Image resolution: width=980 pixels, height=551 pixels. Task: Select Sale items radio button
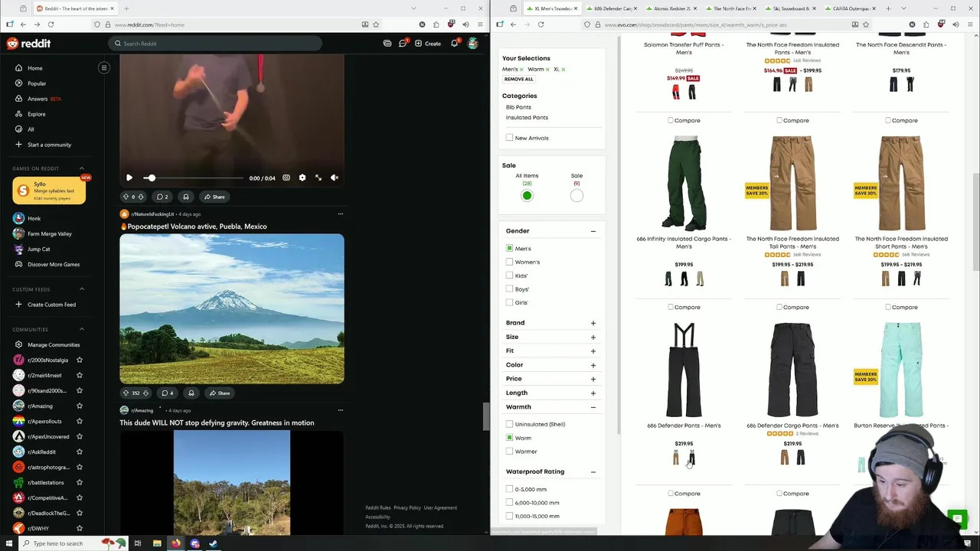577,196
